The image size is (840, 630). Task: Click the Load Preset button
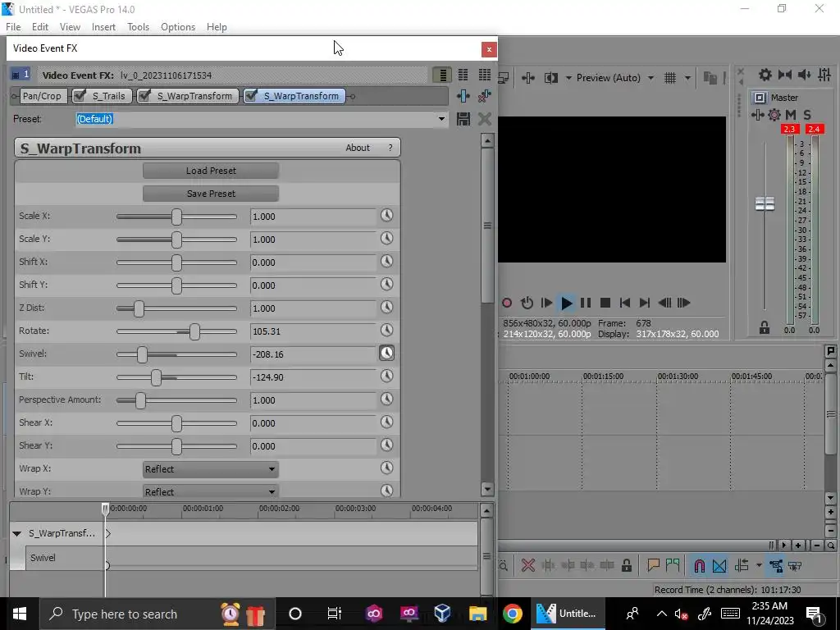[x=211, y=171]
